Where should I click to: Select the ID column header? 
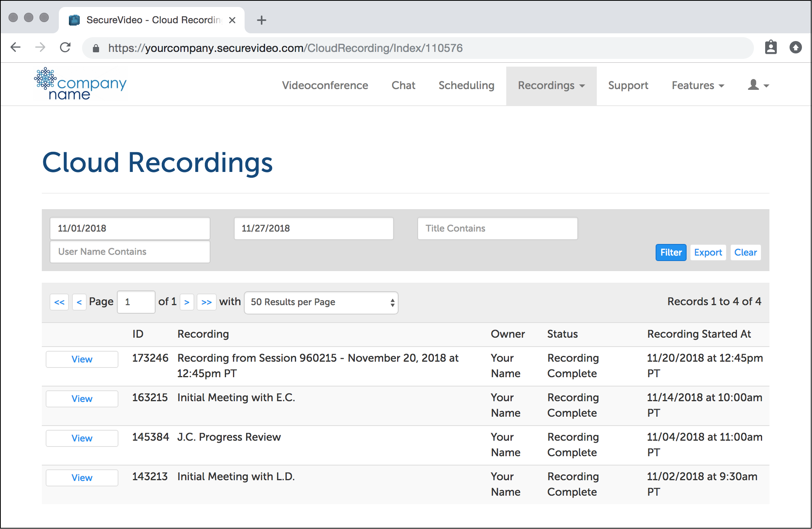click(x=138, y=334)
